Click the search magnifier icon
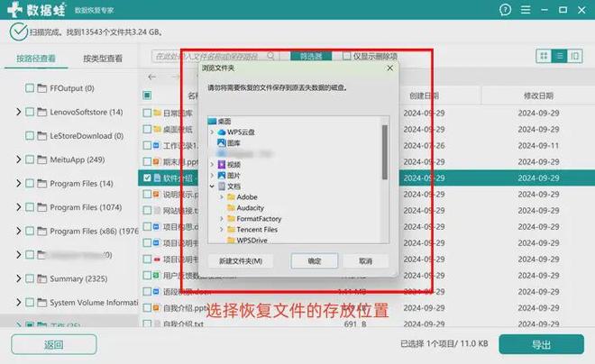The width and height of the screenshot is (595, 364). pyautogui.click(x=270, y=56)
